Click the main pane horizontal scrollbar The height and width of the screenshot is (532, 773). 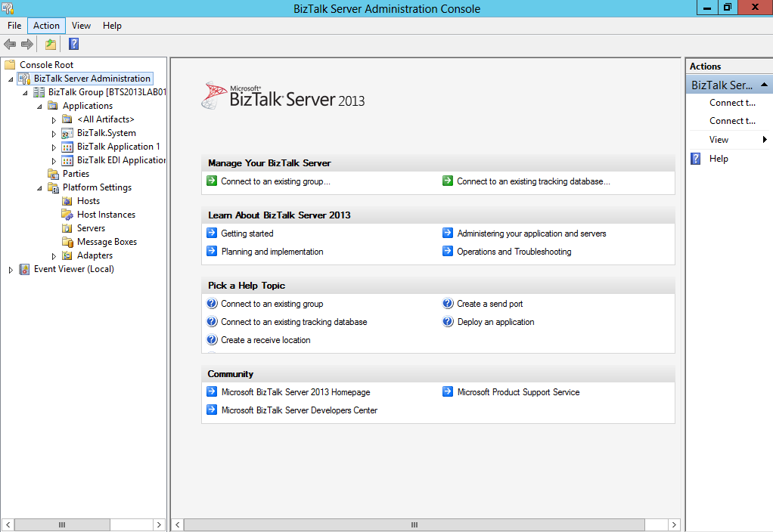414,524
